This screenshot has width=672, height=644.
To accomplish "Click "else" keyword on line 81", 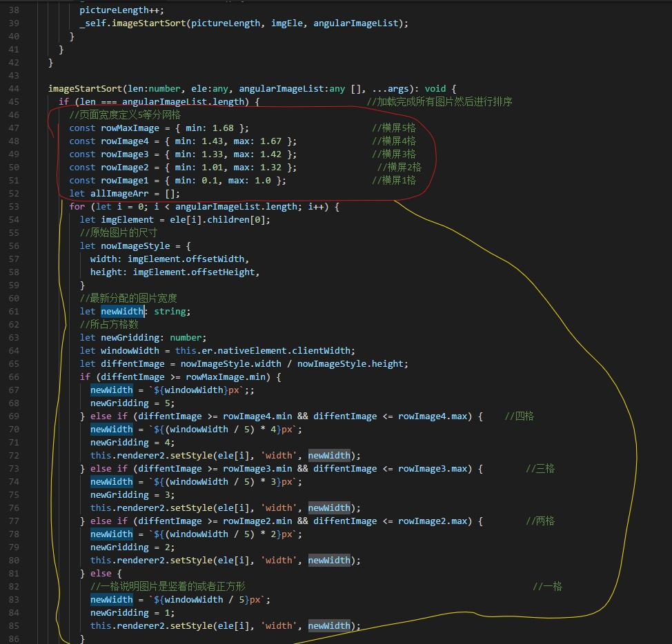I will pyautogui.click(x=101, y=574).
